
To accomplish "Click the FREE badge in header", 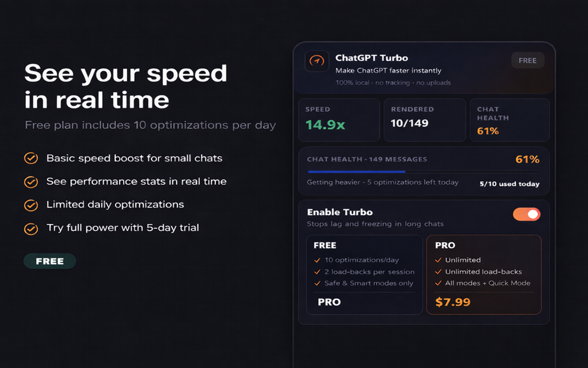I will [527, 61].
